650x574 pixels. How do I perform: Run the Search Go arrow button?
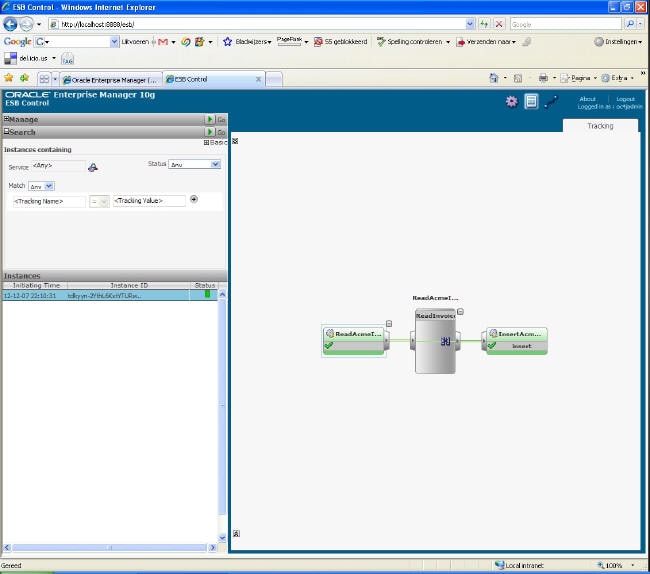210,132
